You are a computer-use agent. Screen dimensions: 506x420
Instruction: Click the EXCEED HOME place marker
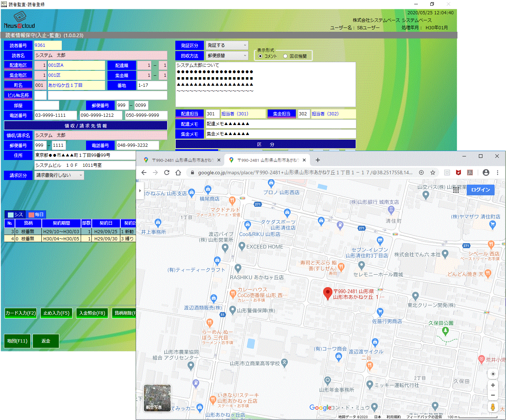point(242,246)
